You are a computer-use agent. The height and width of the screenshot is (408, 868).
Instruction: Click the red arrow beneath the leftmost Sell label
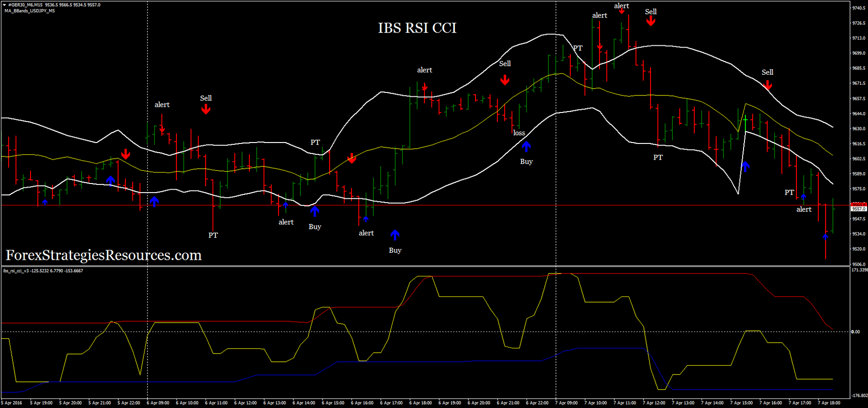[206, 110]
